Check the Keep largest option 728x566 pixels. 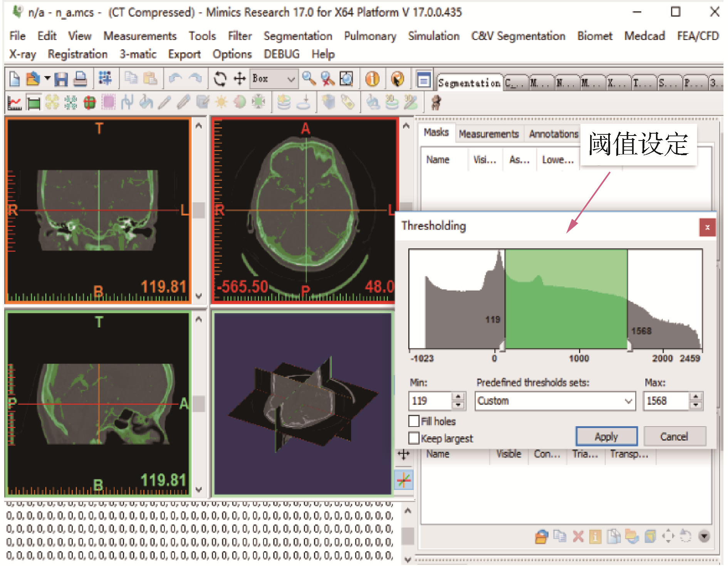pyautogui.click(x=414, y=438)
